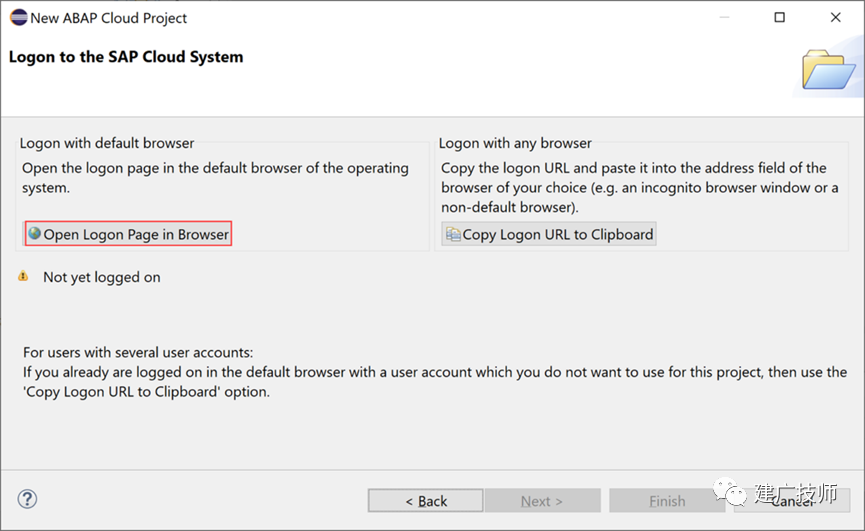Go to previous step with Back button
Image resolution: width=865 pixels, height=531 pixels.
[x=425, y=501]
